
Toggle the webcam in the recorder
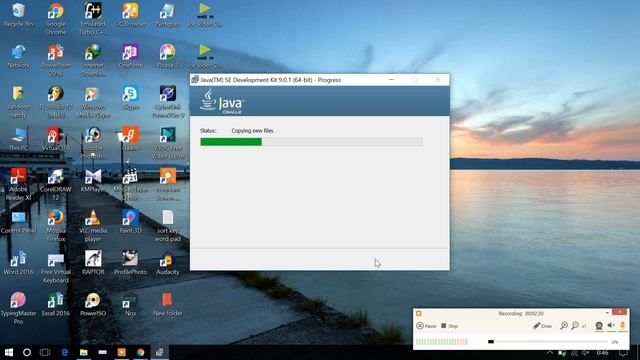click(599, 325)
